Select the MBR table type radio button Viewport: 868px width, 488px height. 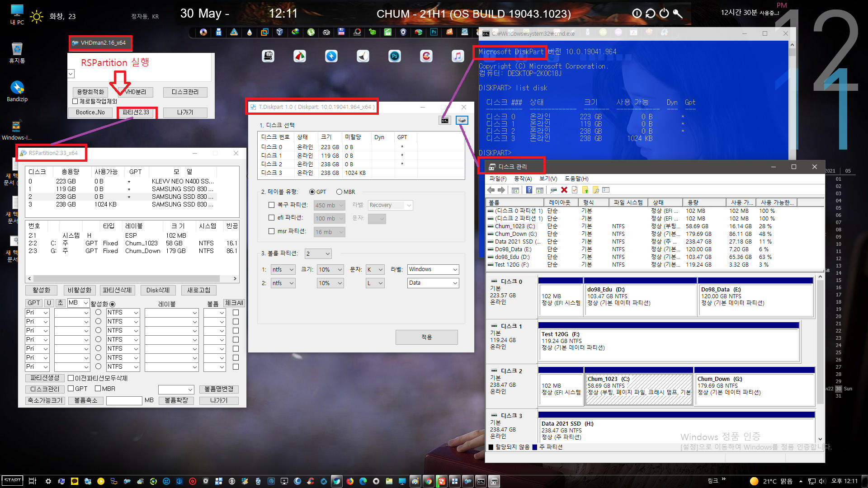click(x=339, y=192)
